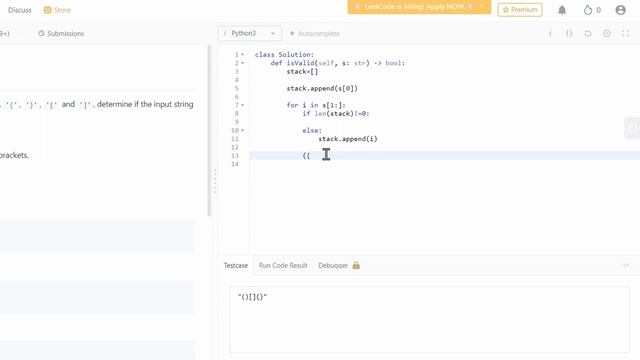Click code line 'stack=[]'
The width and height of the screenshot is (640, 360).
click(x=302, y=72)
